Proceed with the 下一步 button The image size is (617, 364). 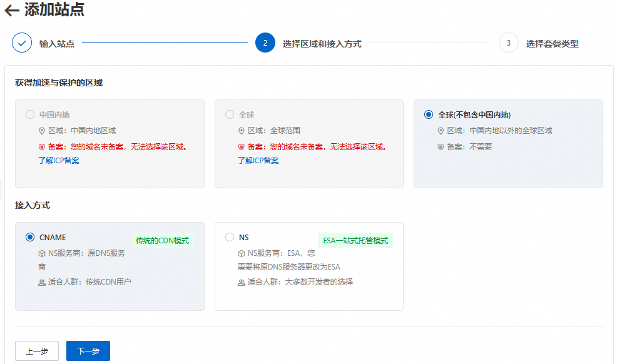point(88,351)
